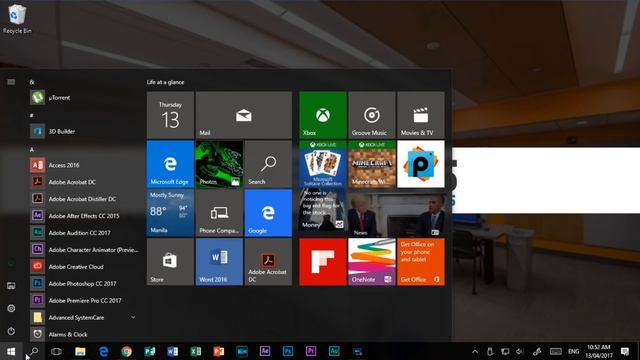Open Adobe Character Animator (Preview)
The height and width of the screenshot is (360, 640).
pos(84,250)
